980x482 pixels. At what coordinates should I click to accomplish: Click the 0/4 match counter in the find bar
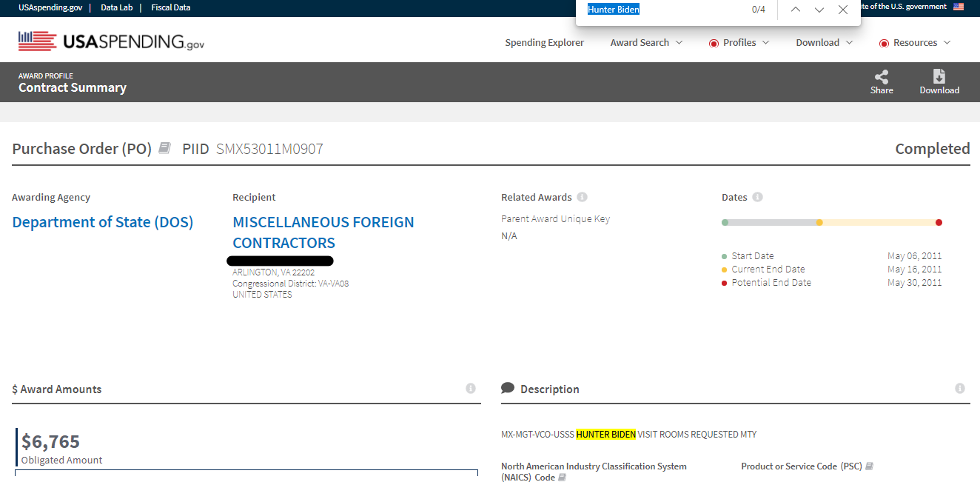click(759, 10)
